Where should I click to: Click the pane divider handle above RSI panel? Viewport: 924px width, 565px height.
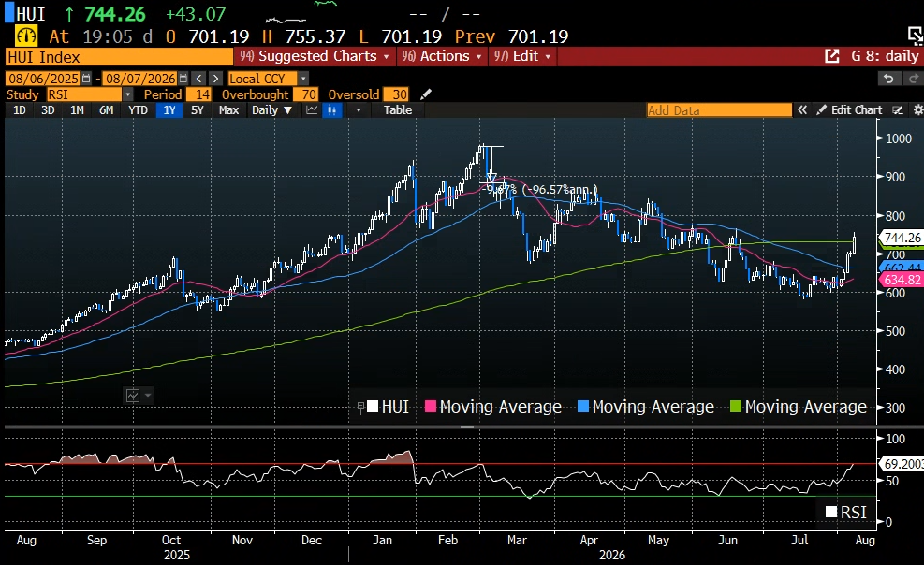click(467, 427)
